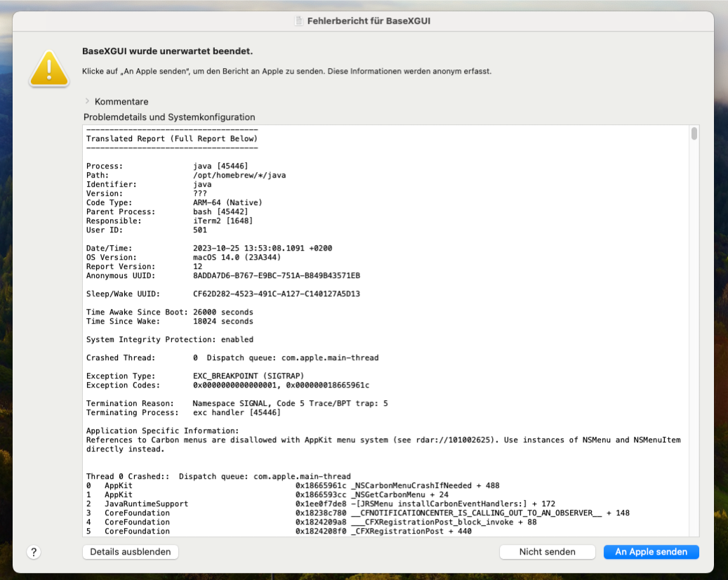Viewport: 728px width, 580px height.
Task: Click the exception codes line value
Action: pyautogui.click(x=282, y=385)
